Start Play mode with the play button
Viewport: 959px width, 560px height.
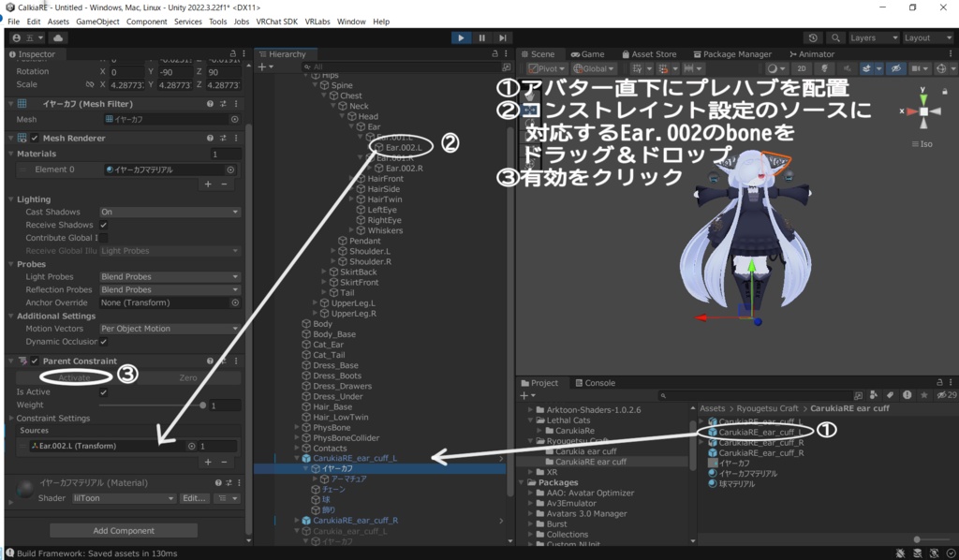(x=461, y=37)
